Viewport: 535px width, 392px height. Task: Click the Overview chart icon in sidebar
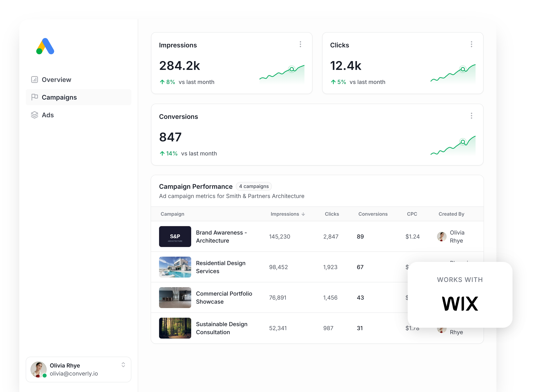(x=34, y=80)
